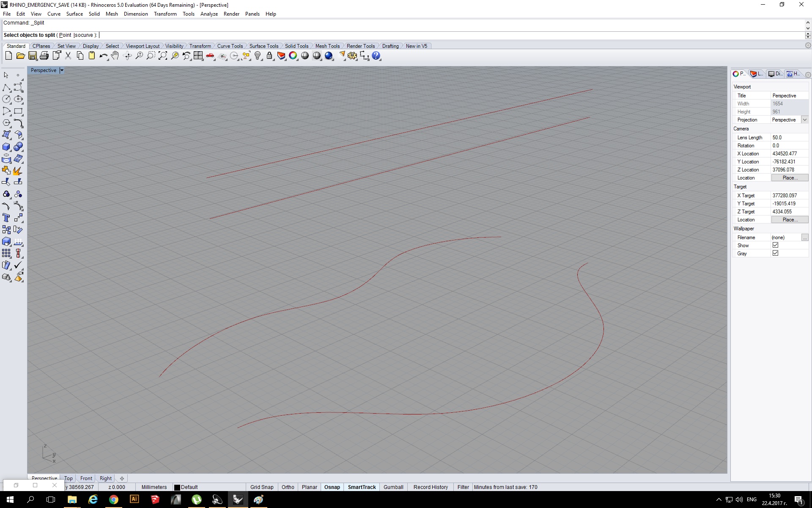The image size is (812, 508).
Task: Select the Text object tool (T icon)
Action: (6, 218)
